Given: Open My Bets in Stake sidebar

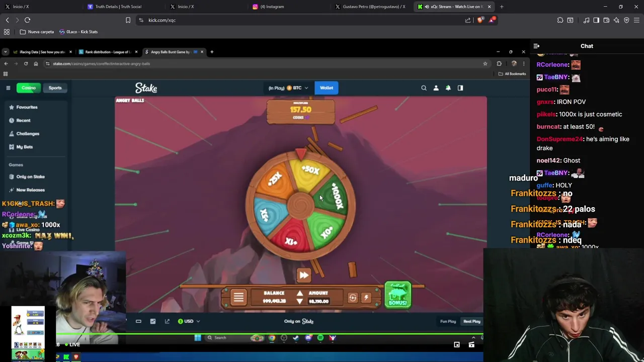Looking at the screenshot, I should tap(21, 147).
